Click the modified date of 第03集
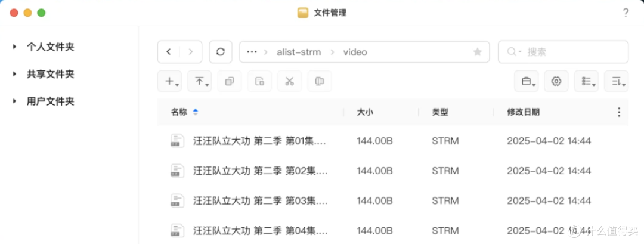 coord(549,201)
